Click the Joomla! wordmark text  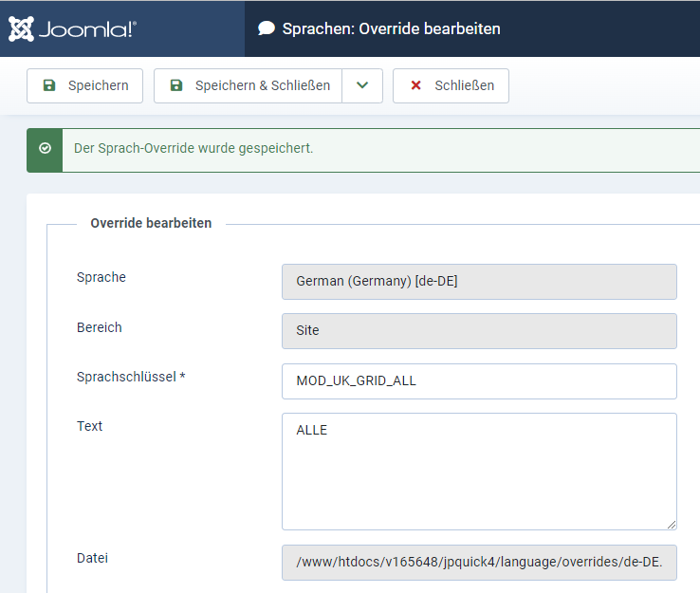coord(88,29)
